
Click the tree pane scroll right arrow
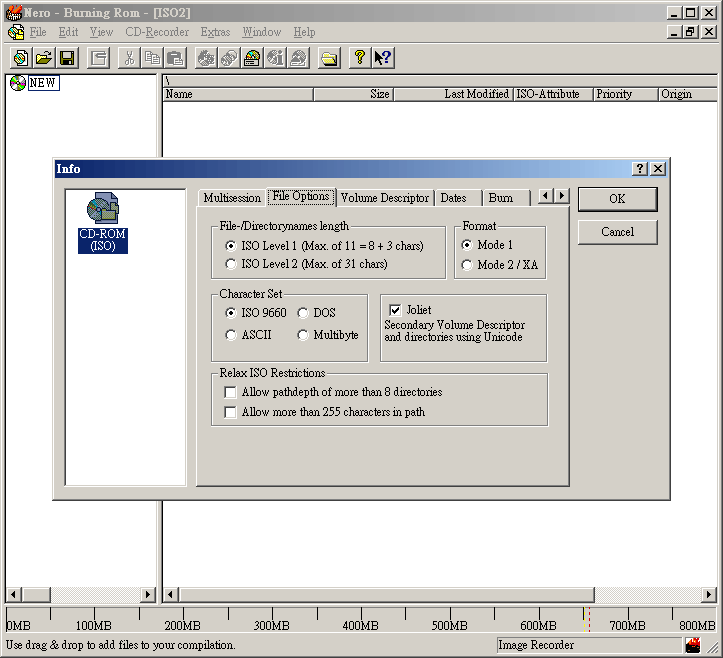148,595
